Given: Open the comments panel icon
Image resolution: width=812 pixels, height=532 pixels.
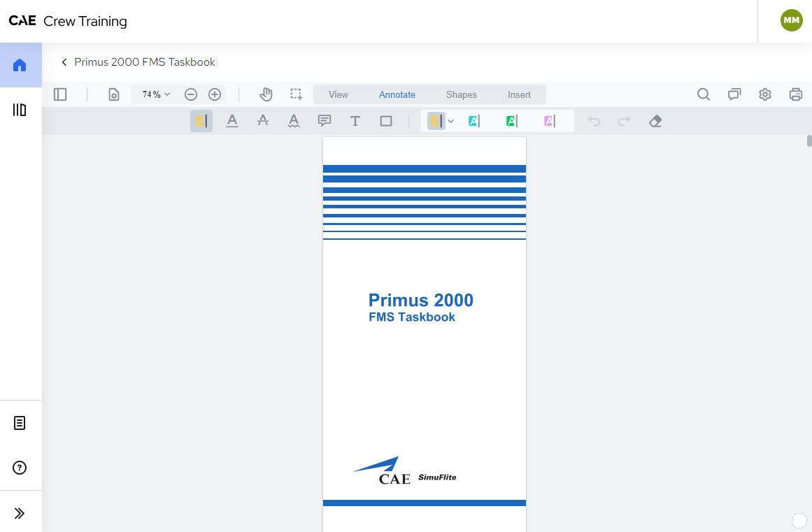Looking at the screenshot, I should tap(734, 94).
